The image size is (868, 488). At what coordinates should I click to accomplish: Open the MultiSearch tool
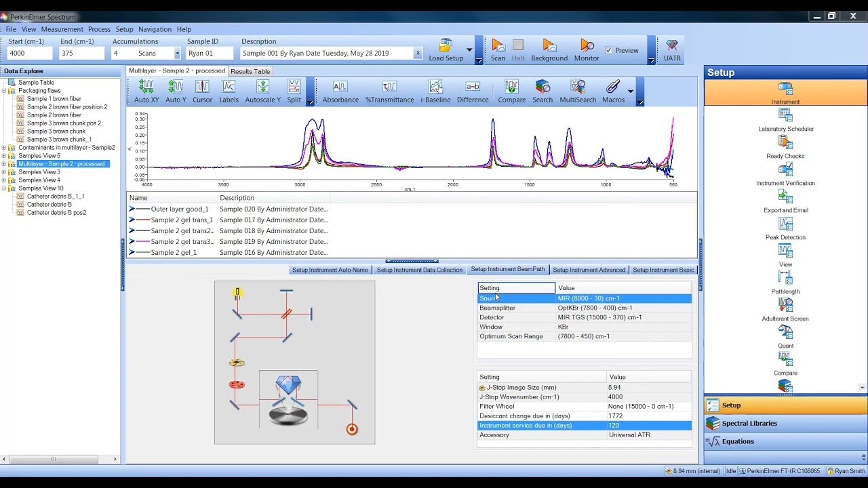578,91
